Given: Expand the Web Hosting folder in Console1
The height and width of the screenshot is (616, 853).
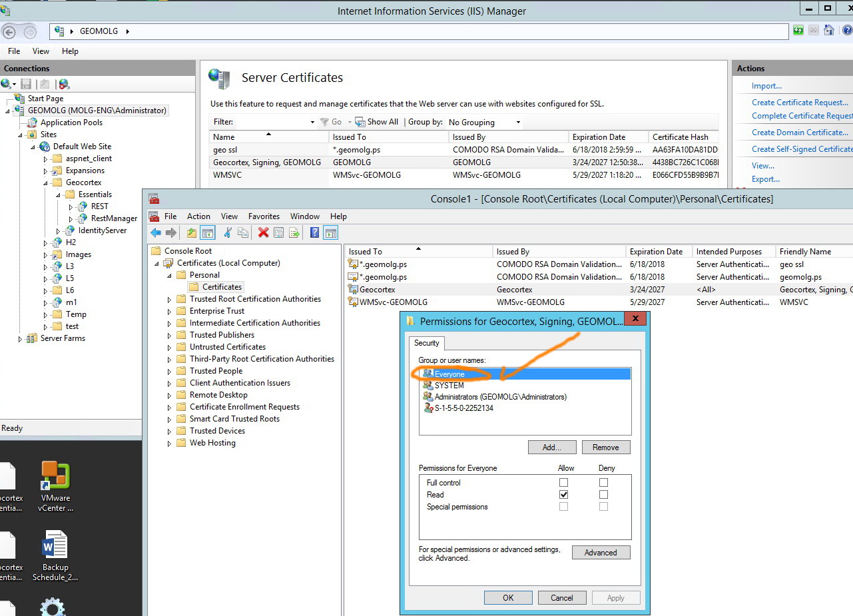Looking at the screenshot, I should pyautogui.click(x=169, y=444).
